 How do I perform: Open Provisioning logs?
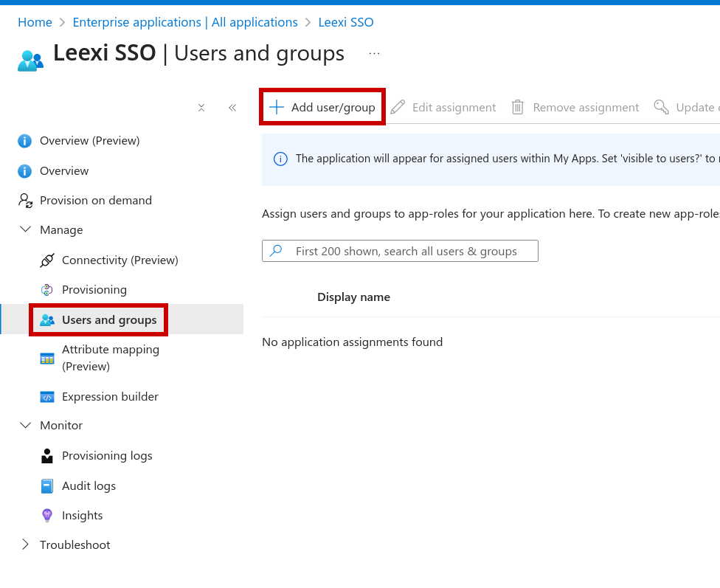click(x=107, y=456)
